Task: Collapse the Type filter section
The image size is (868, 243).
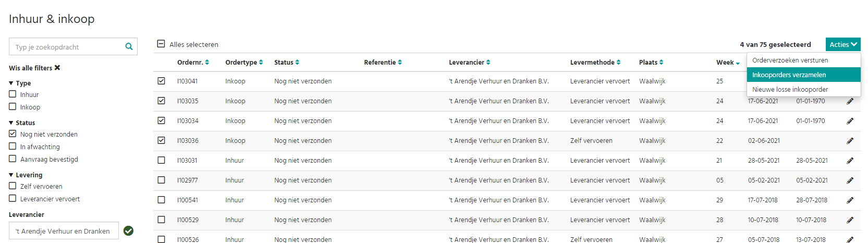Action: click(11, 83)
